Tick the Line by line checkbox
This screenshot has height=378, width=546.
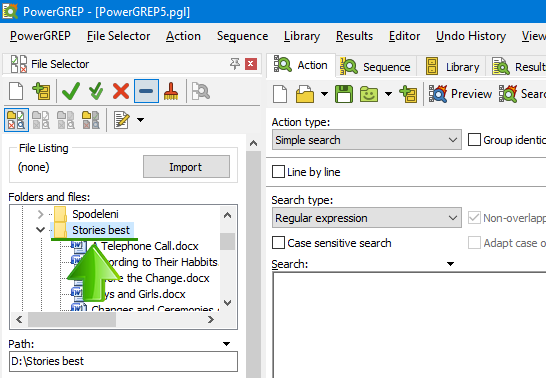pos(278,172)
